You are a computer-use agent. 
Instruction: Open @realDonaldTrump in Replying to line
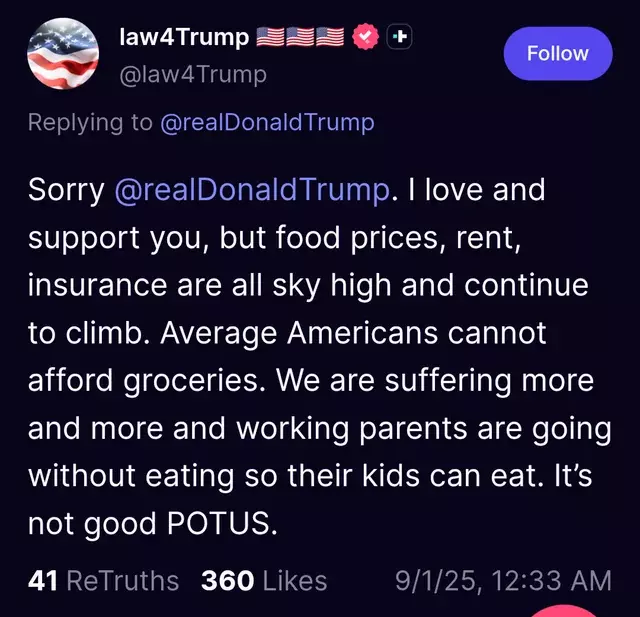pyautogui.click(x=267, y=122)
